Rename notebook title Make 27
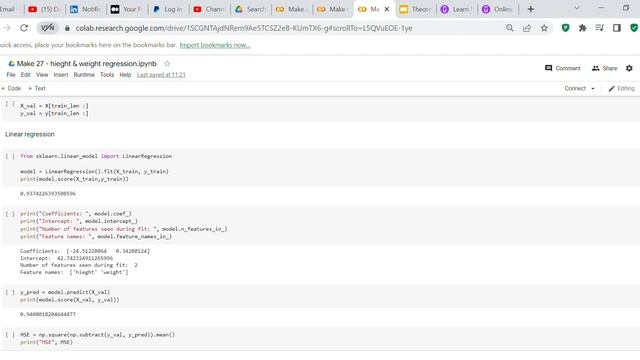 87,64
